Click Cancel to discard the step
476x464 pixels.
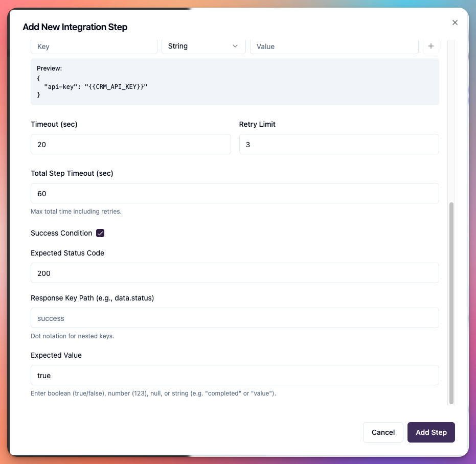[383, 432]
